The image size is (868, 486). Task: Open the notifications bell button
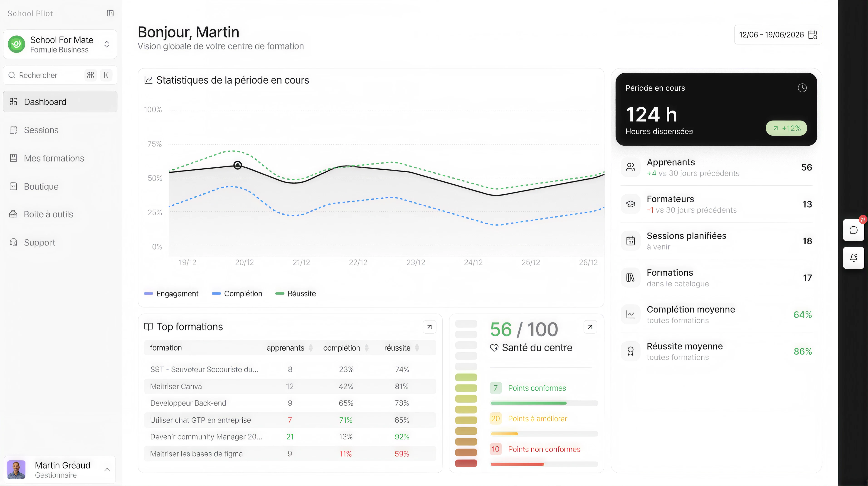pyautogui.click(x=853, y=258)
